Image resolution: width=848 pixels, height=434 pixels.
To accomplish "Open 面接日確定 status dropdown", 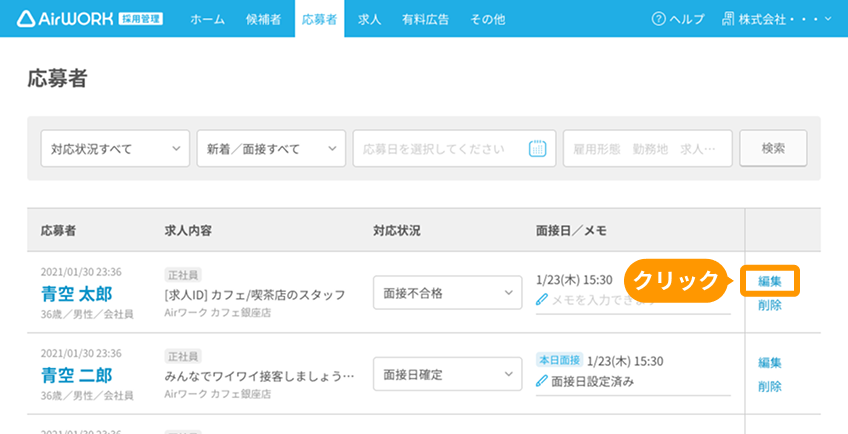I will coord(448,374).
